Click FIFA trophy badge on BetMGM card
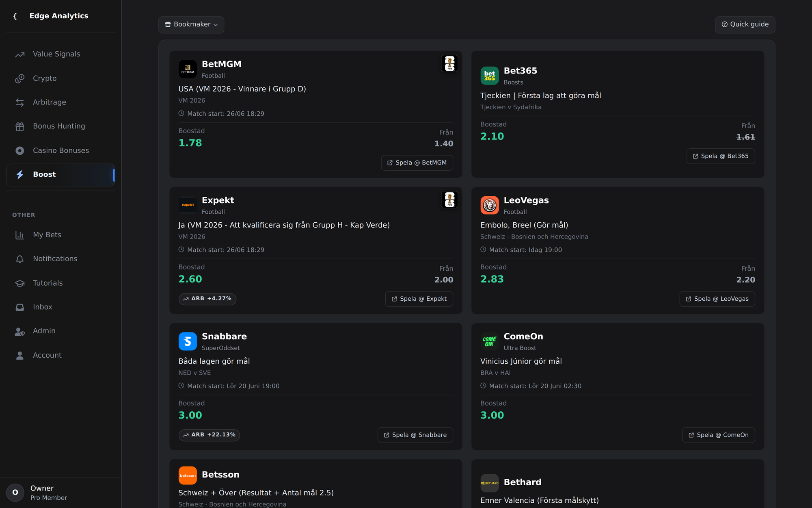Image resolution: width=812 pixels, height=508 pixels. 449,64
